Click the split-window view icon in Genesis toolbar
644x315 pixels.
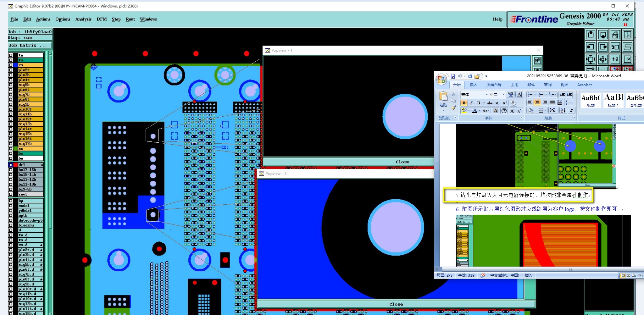click(627, 35)
